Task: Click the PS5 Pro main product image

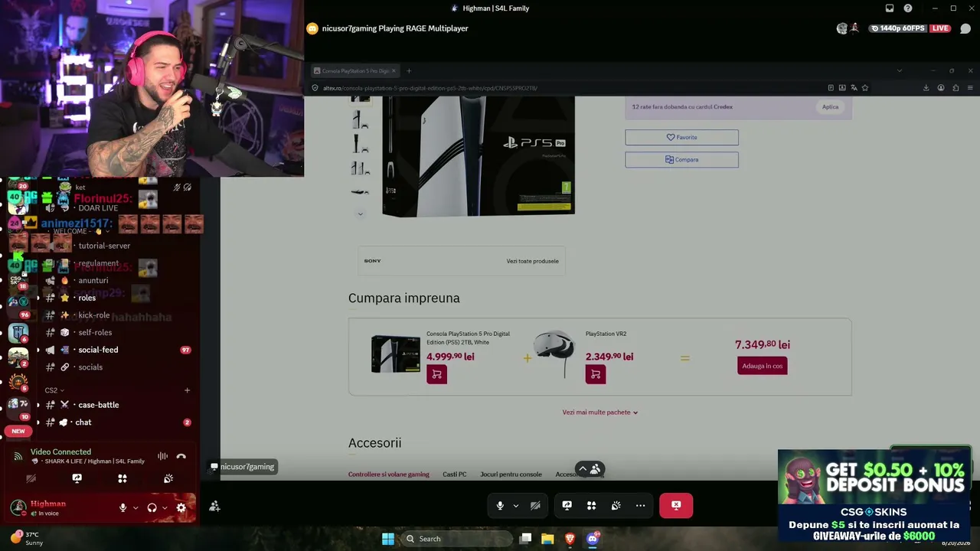Action: coord(479,155)
